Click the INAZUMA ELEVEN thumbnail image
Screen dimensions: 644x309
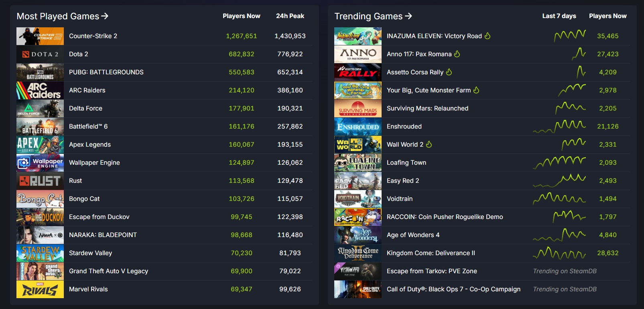358,36
